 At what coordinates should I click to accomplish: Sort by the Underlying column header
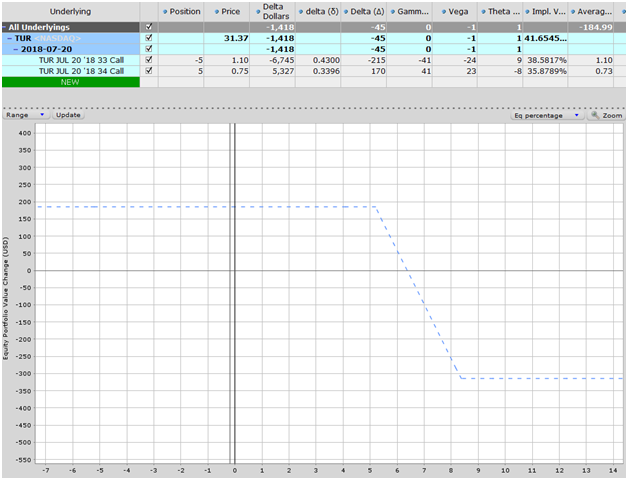[x=70, y=11]
